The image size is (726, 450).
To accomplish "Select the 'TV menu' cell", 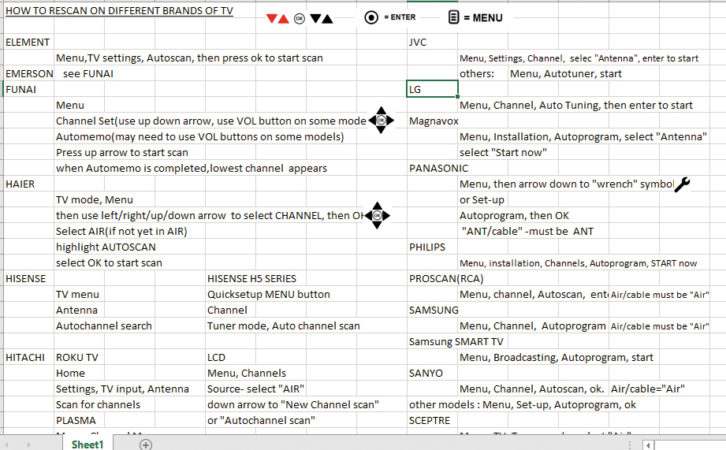I will point(77,294).
